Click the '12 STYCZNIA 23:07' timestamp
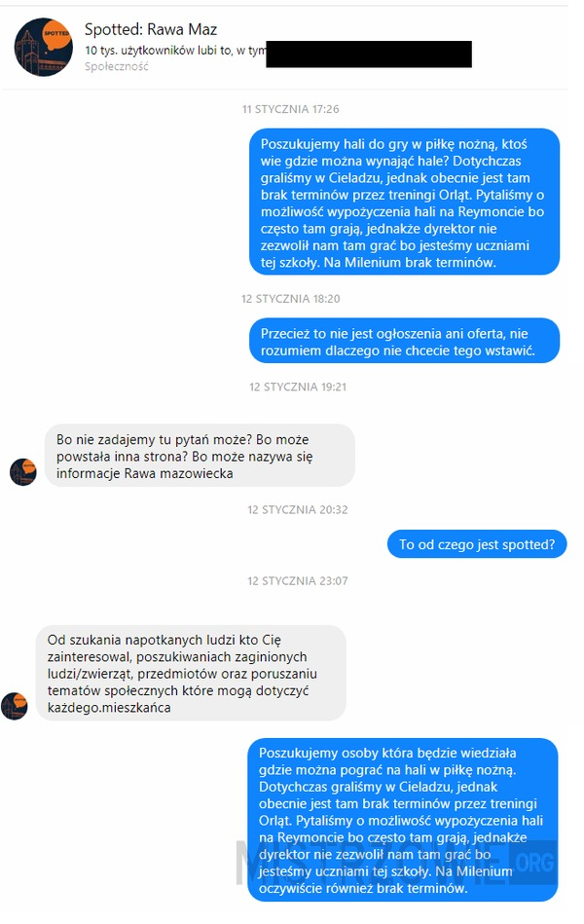Screen dimensions: 584x924 click(298, 581)
